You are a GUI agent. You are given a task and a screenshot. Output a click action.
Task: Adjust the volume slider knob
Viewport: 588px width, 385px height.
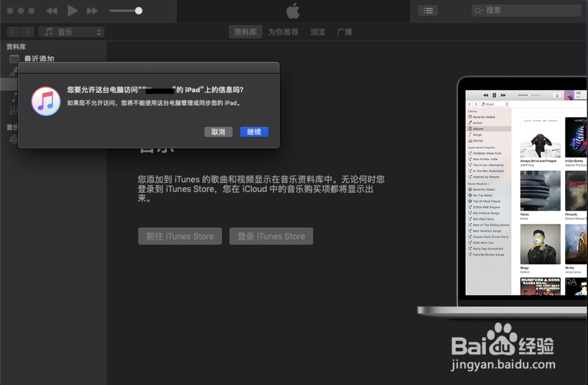(139, 11)
